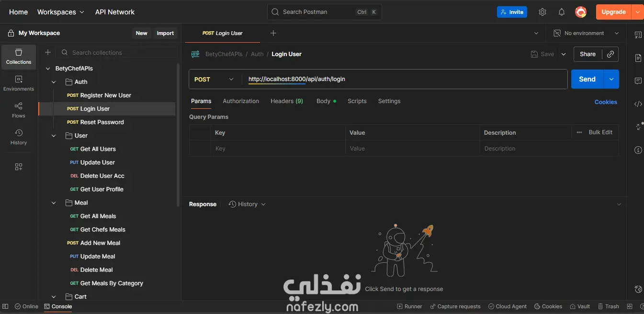Click the plus icon to create a collection
Viewport: 644px width, 314px height.
tap(48, 53)
